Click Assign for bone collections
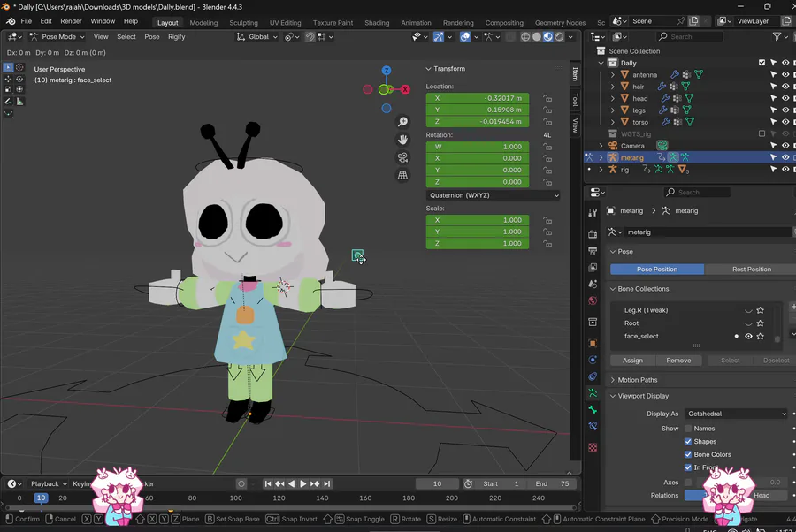796x532 pixels. click(x=632, y=361)
